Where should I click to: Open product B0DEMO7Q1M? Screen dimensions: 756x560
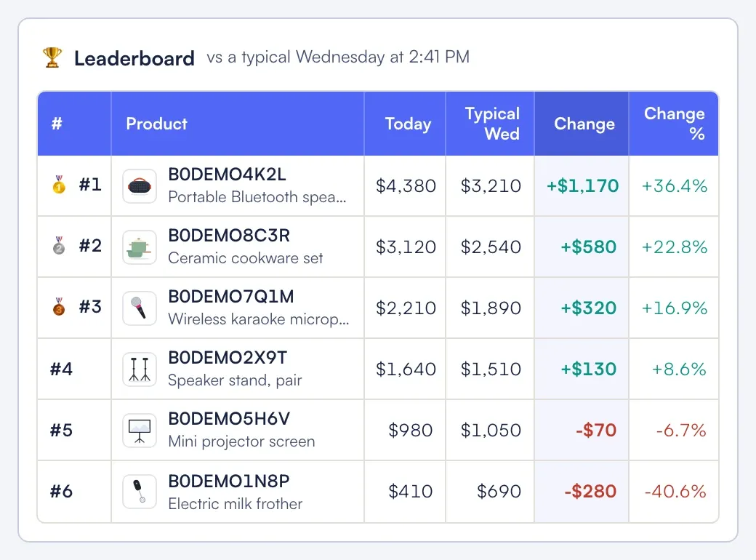pos(231,297)
